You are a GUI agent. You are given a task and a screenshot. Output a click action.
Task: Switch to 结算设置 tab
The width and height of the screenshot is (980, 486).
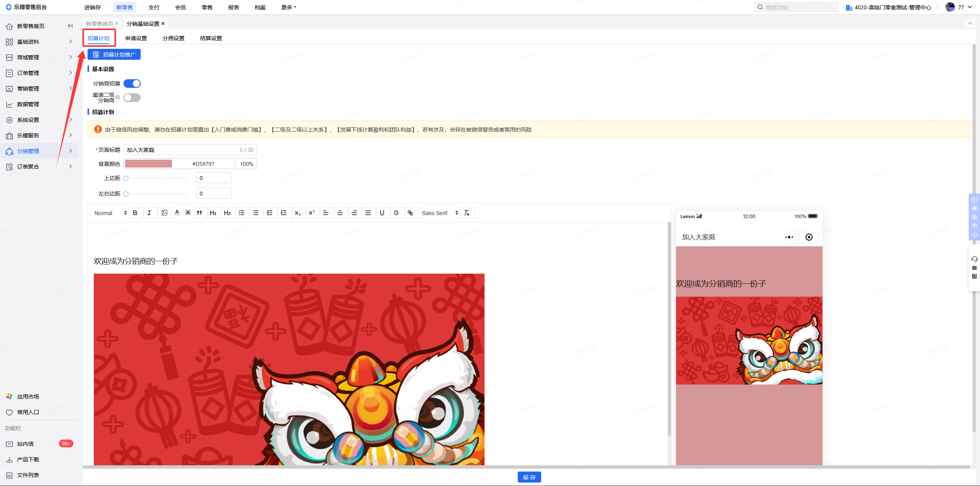tap(211, 38)
